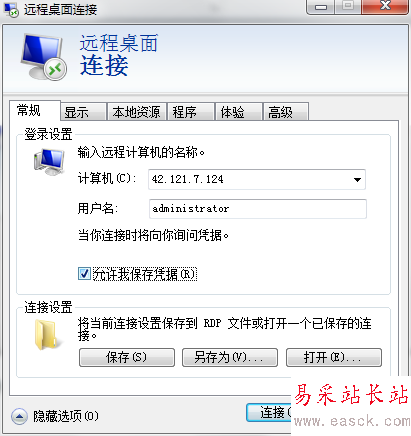Click the computer icon in 登录设置
The image size is (411, 436).
coord(49,162)
